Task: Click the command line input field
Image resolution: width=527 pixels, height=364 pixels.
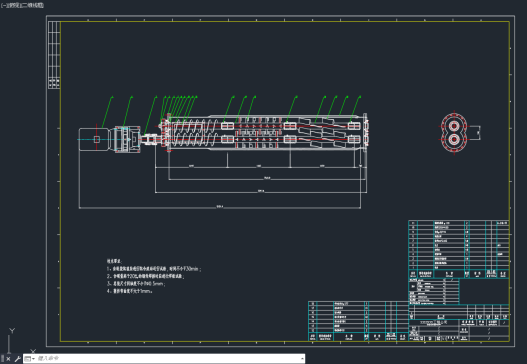Action: tap(168, 359)
